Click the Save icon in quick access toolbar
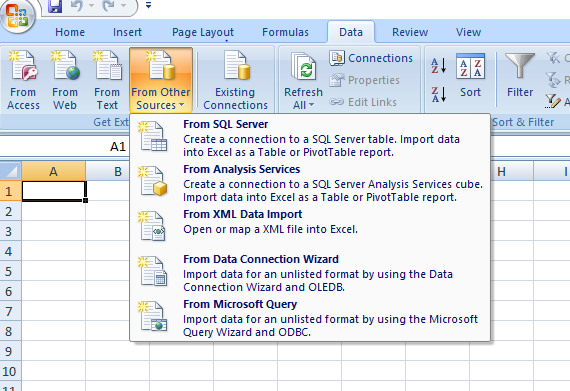Viewport: 570px width, 391px height. coord(55,6)
